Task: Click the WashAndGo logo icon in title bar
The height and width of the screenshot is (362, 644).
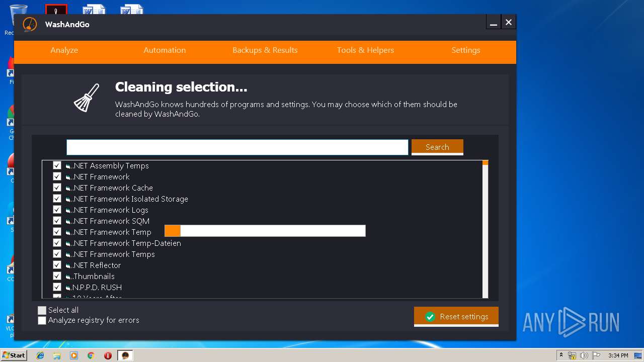Action: pyautogui.click(x=30, y=24)
